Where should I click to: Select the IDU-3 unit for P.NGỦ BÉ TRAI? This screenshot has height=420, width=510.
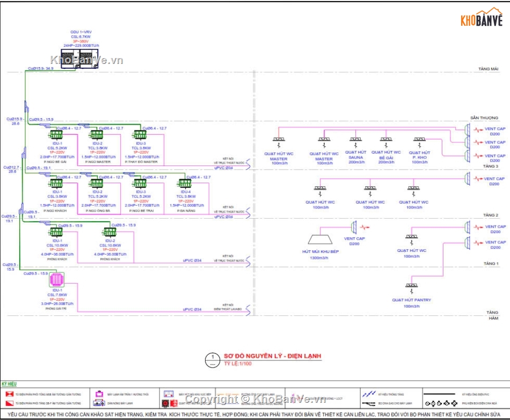[141, 184]
